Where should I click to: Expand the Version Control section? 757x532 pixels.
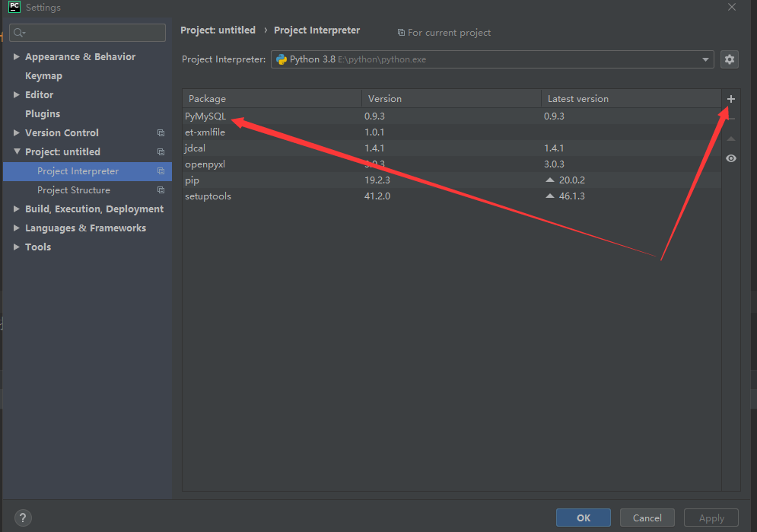17,132
